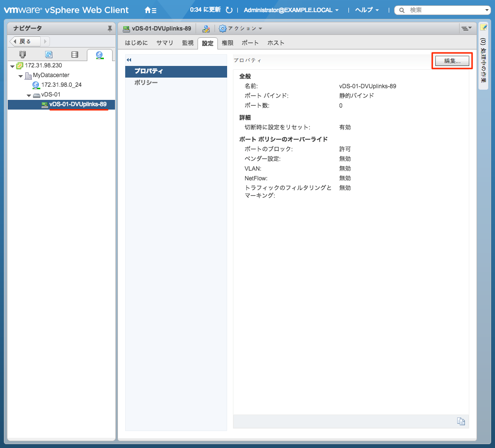Click the 有効 value for reset on disconnect

pos(345,128)
